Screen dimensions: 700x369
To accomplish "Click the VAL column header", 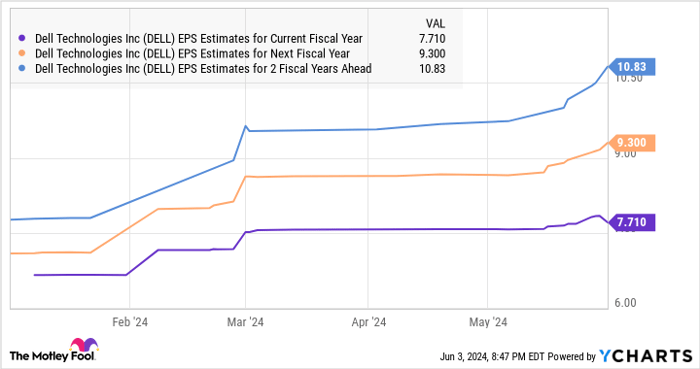I will (x=435, y=24).
